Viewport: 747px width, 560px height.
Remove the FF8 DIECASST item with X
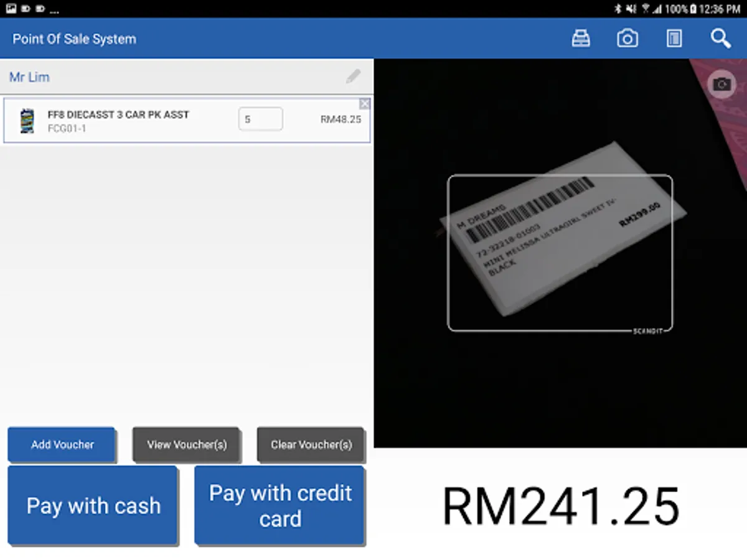[365, 103]
